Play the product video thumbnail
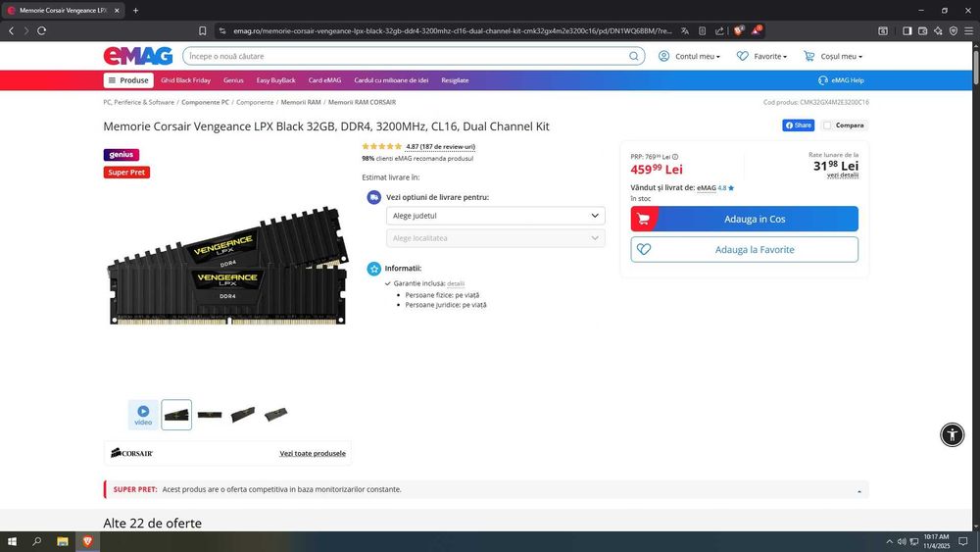 pos(143,415)
